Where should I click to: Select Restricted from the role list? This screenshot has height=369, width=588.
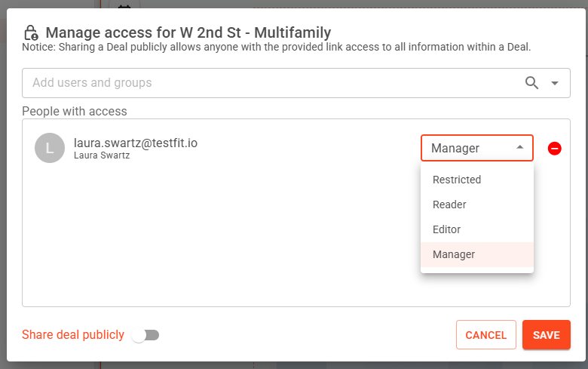tap(457, 180)
